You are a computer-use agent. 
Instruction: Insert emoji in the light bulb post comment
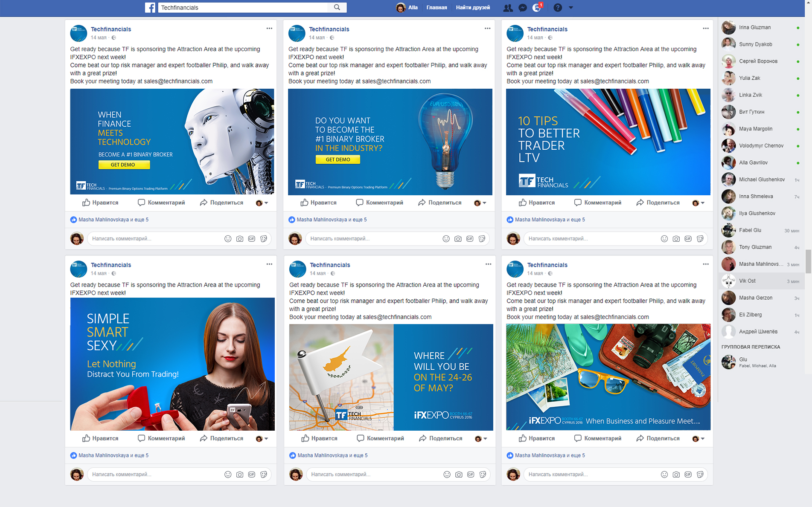(446, 239)
